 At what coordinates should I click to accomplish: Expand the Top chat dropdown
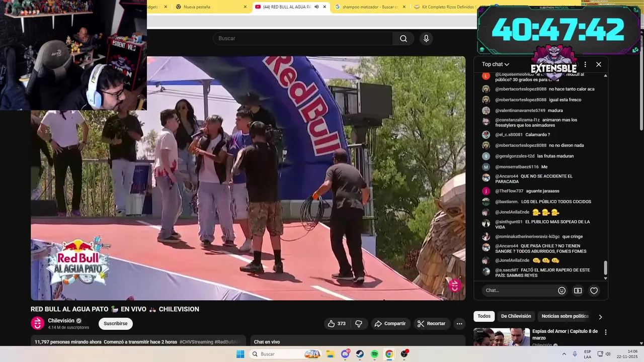[496, 64]
